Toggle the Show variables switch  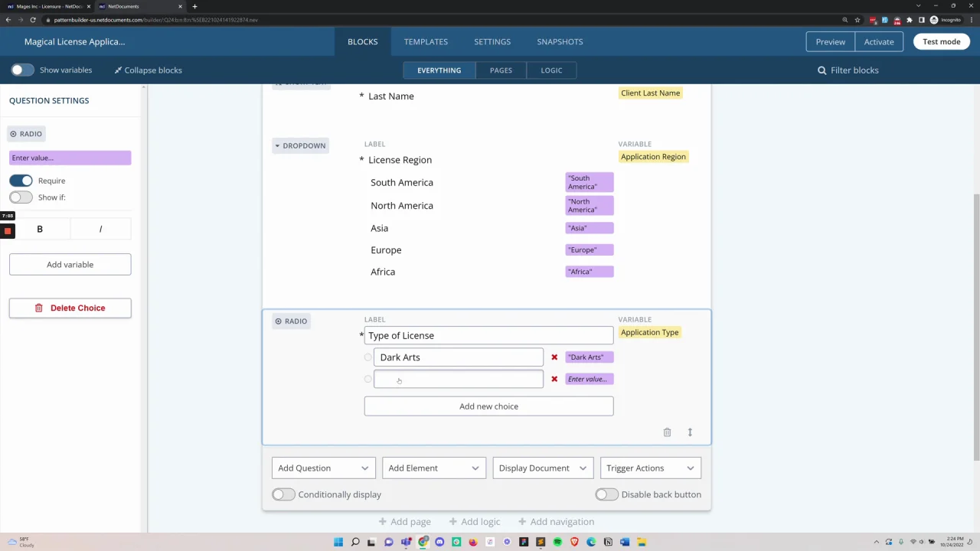(22, 70)
